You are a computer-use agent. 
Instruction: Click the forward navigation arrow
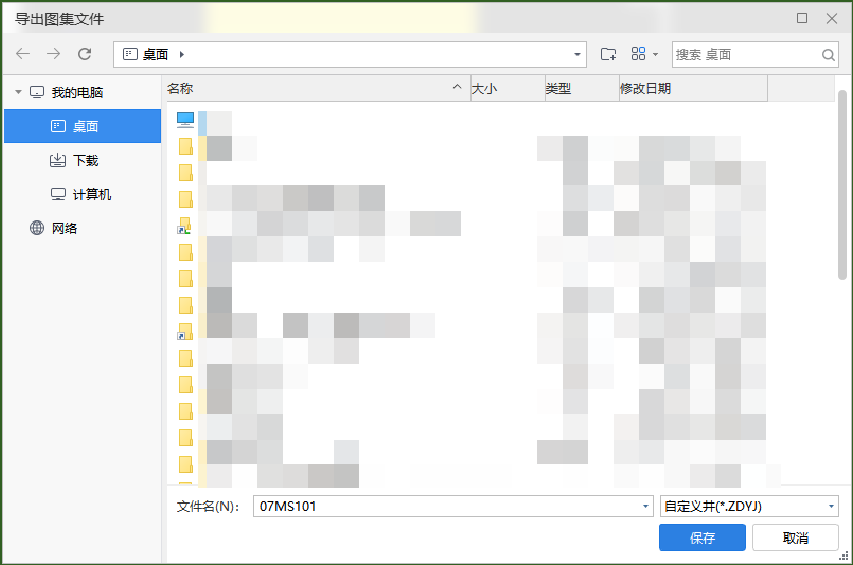tap(53, 54)
